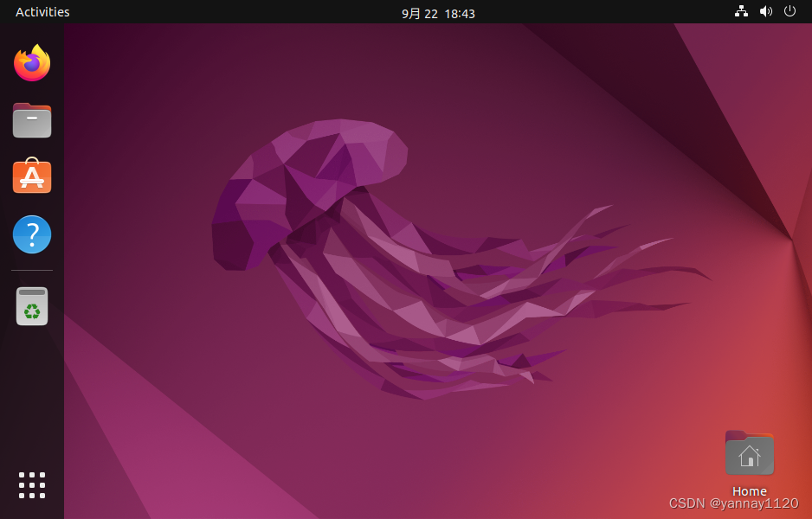Open the Files manager in dock

tap(32, 120)
